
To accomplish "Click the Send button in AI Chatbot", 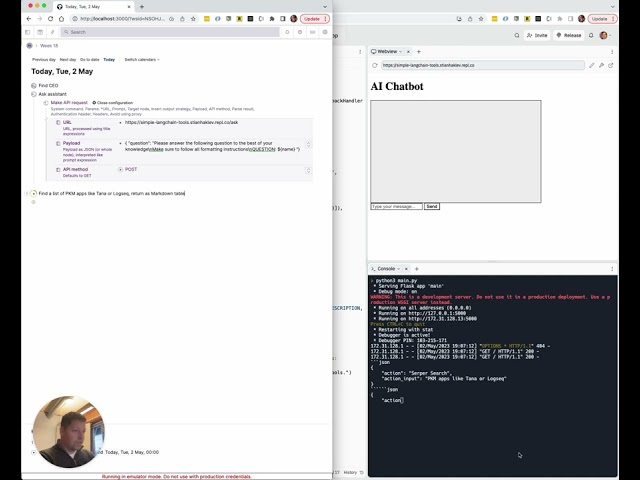I will point(432,207).
